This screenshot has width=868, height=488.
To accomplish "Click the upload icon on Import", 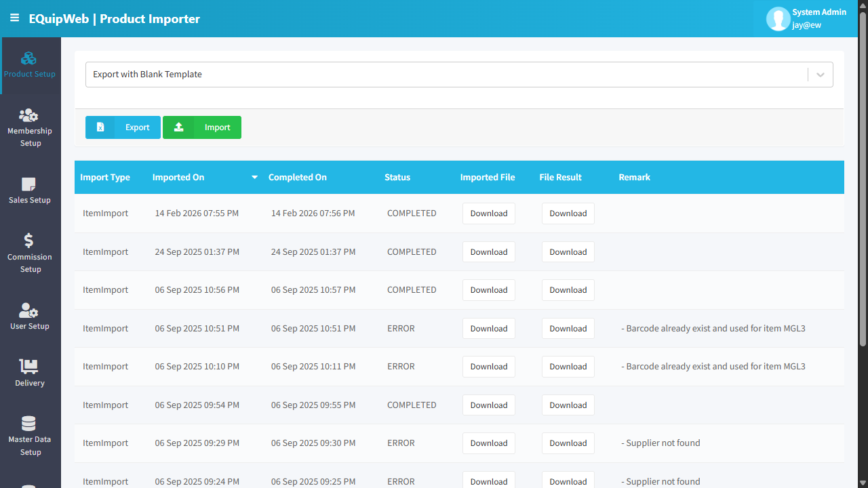I will pyautogui.click(x=179, y=127).
